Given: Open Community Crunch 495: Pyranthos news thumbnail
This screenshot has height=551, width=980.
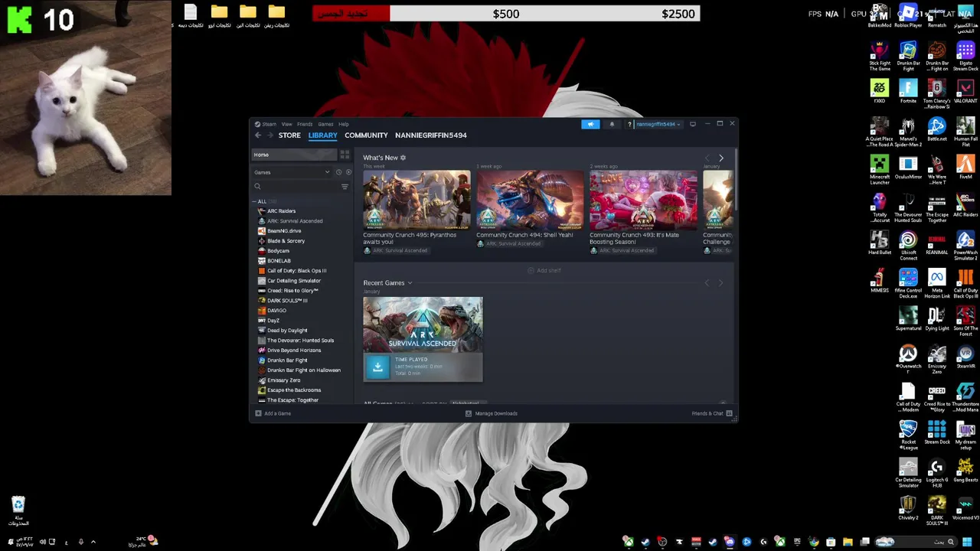Looking at the screenshot, I should [416, 200].
